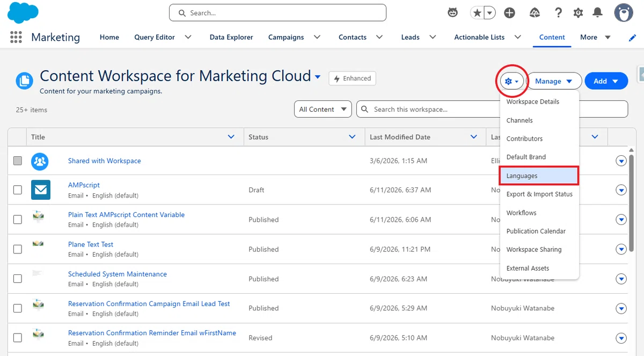This screenshot has height=356, width=644.
Task: Open the global create plus icon
Action: coord(510,13)
